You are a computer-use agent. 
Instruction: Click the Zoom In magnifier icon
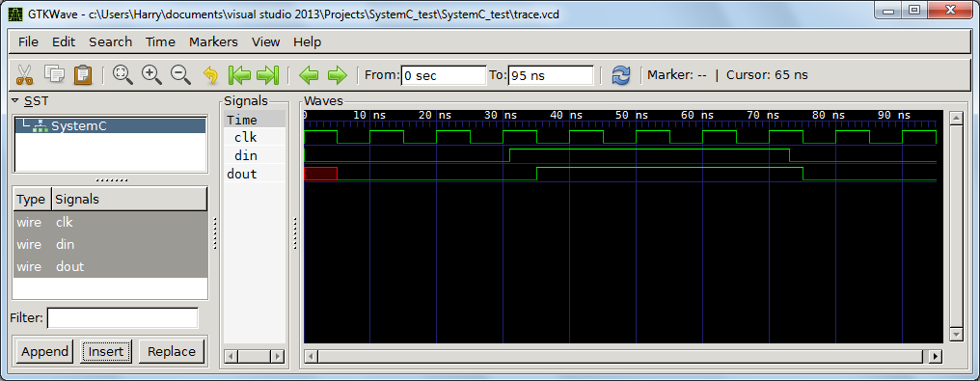[151, 75]
